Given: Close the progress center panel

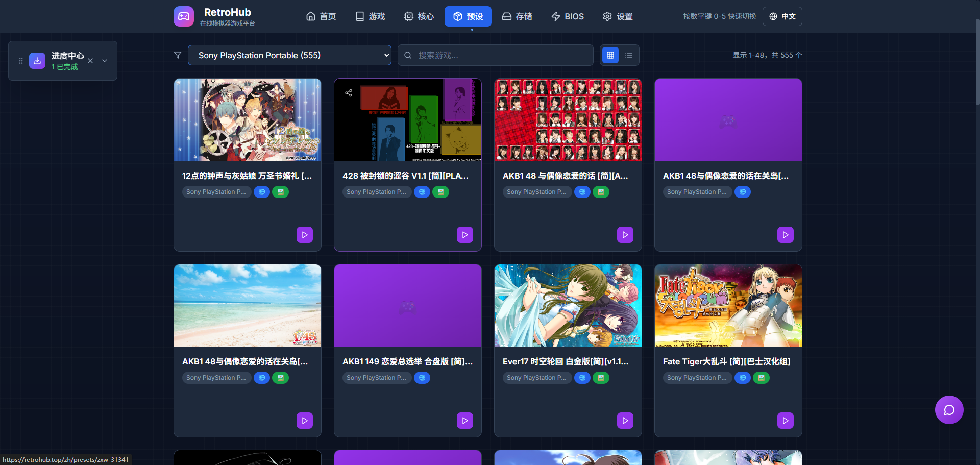Looking at the screenshot, I should tap(90, 61).
